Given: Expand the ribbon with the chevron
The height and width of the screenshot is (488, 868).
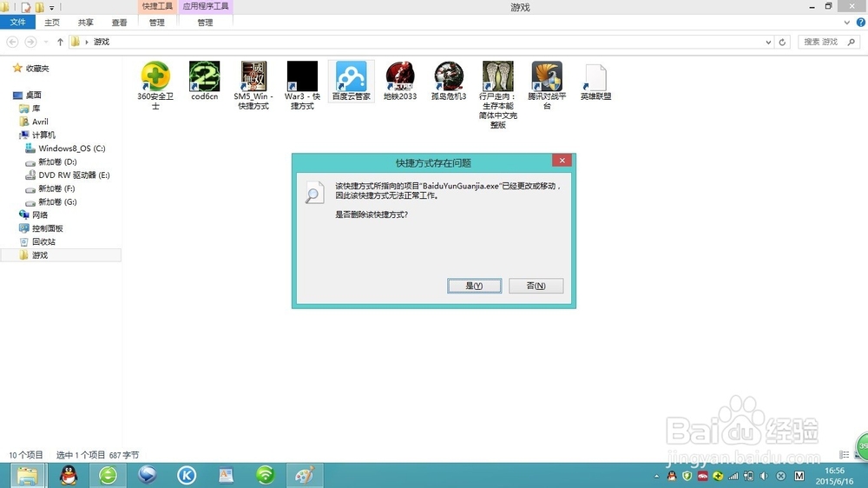Looking at the screenshot, I should (846, 23).
